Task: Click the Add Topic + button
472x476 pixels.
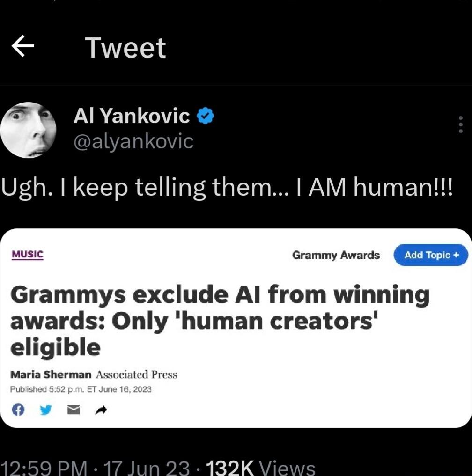Action: pyautogui.click(x=430, y=255)
